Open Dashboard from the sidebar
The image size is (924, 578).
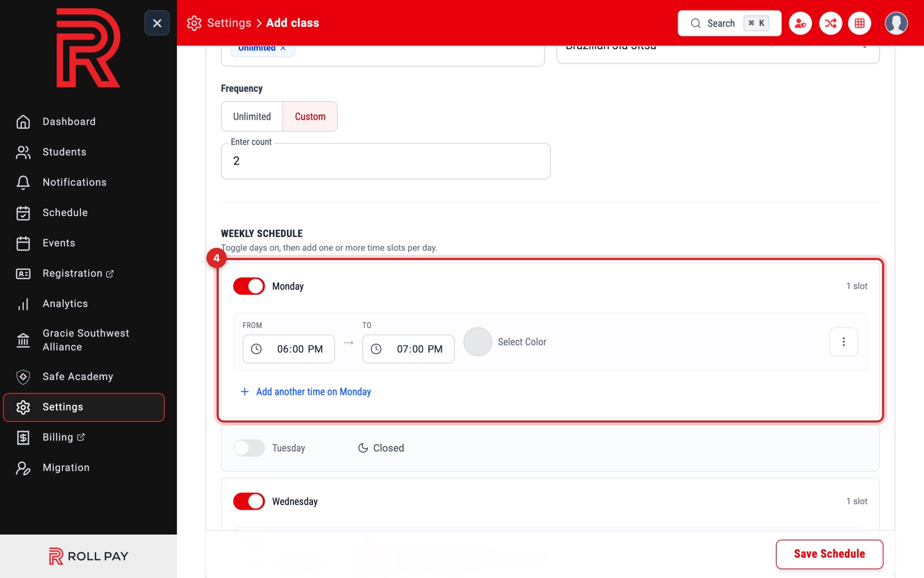69,121
